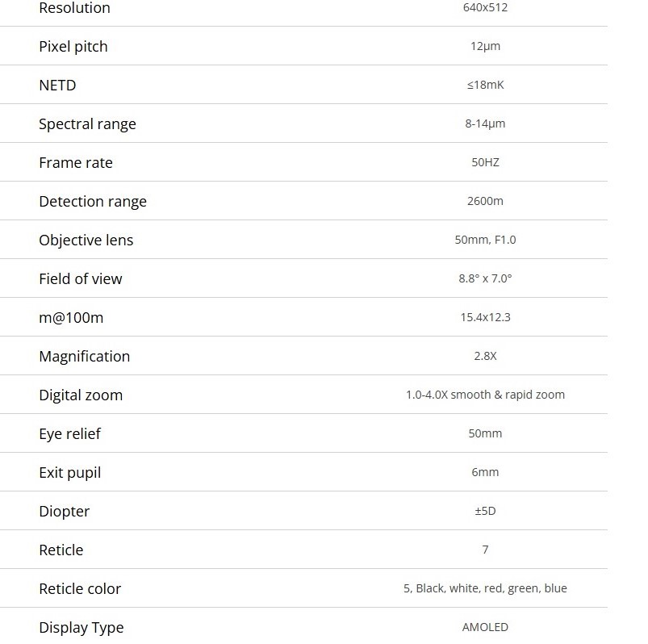
Task: Click the m@100m row label
Action: 71,317
